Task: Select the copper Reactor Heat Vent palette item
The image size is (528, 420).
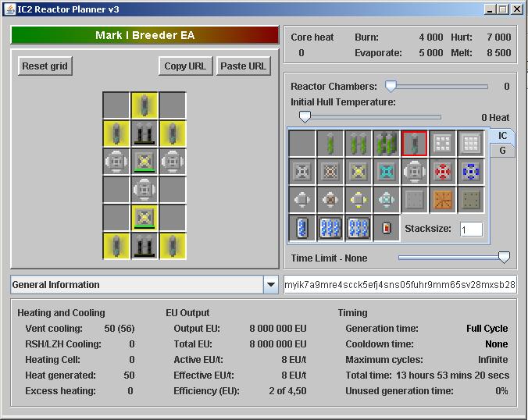Action: pyautogui.click(x=330, y=172)
